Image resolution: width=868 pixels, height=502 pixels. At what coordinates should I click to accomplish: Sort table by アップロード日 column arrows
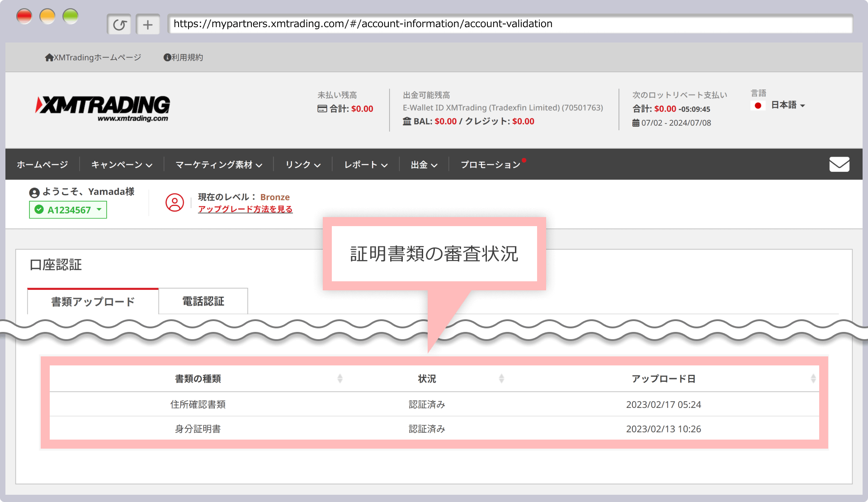813,379
